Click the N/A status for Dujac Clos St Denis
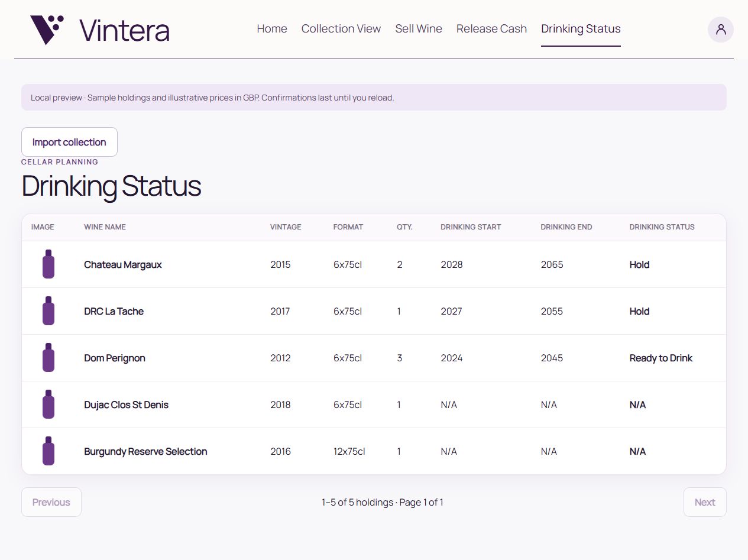Screen dimensions: 748x560 [637, 404]
